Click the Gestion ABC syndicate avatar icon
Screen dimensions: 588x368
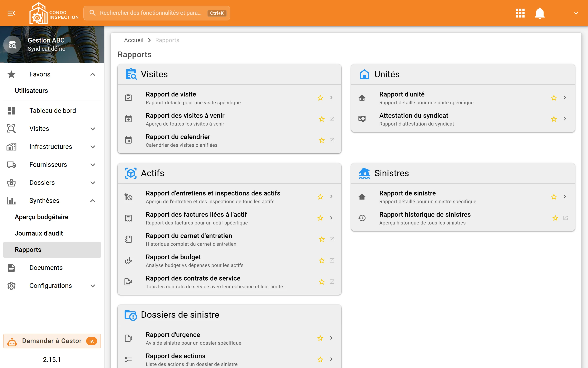[x=12, y=45]
